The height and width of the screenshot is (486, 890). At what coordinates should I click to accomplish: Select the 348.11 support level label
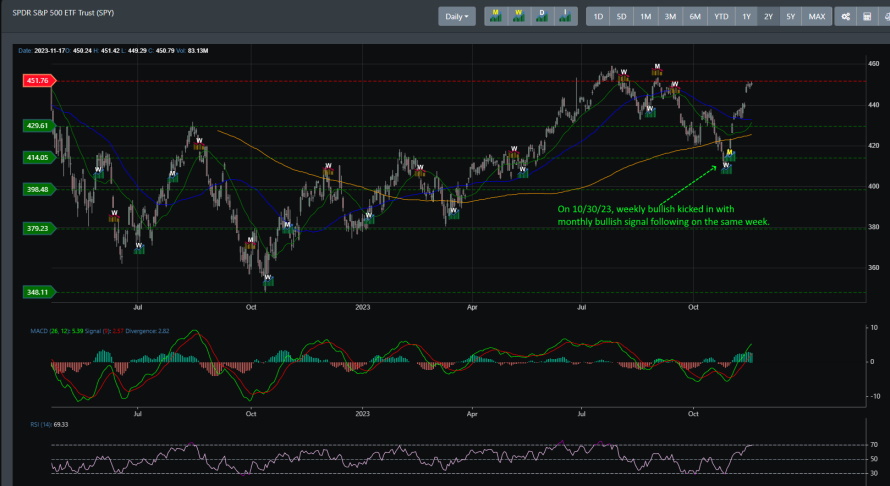coord(39,292)
